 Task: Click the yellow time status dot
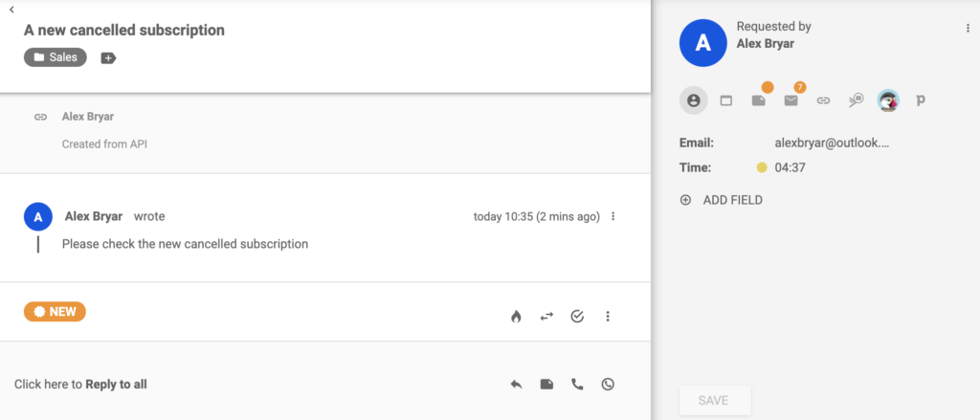click(x=762, y=168)
